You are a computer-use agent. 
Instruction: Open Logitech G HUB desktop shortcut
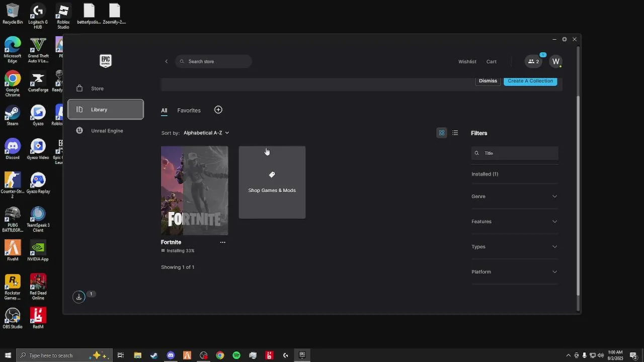(x=38, y=16)
